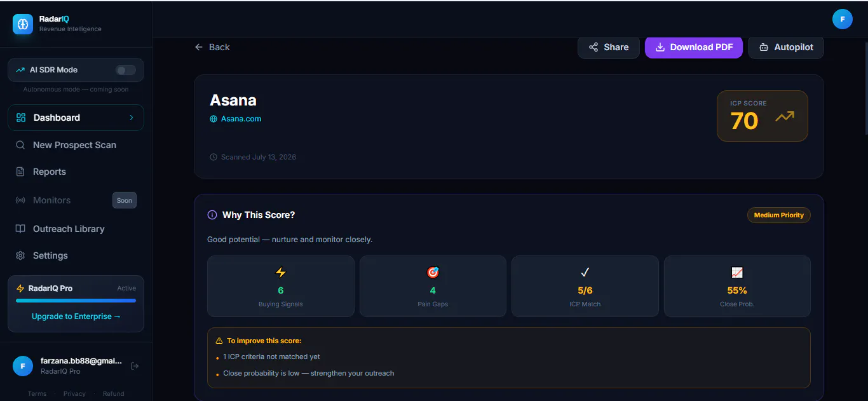Image resolution: width=868 pixels, height=401 pixels.
Task: Click 'Scanned July 13, 2026' text
Action: (x=259, y=157)
